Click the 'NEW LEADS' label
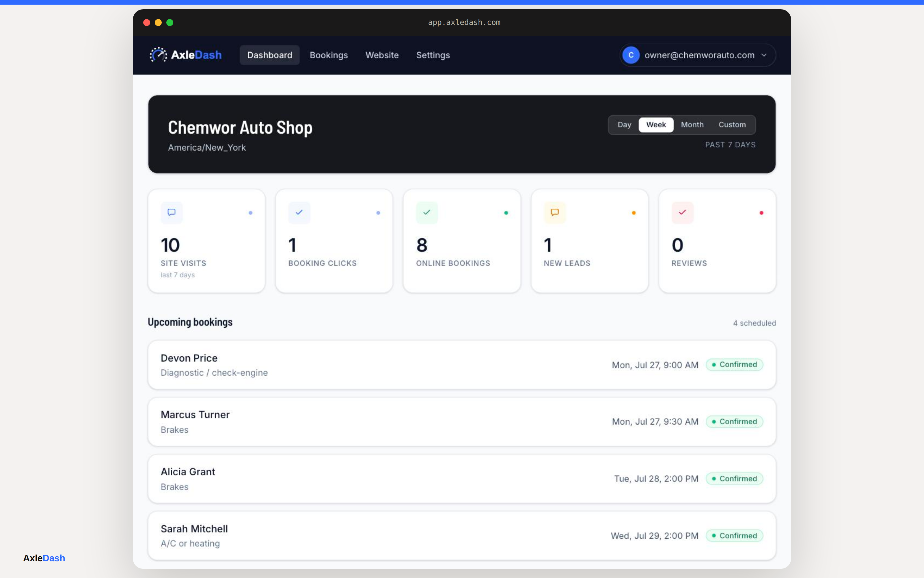 pyautogui.click(x=567, y=263)
